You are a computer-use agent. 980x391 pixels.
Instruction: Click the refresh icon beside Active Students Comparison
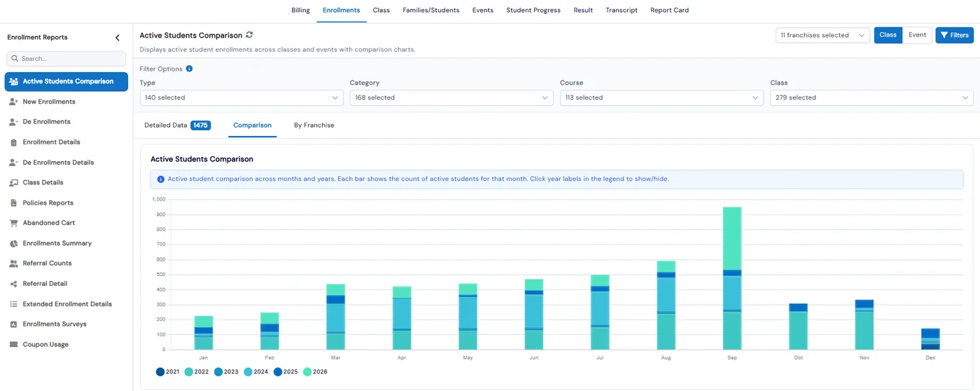tap(250, 35)
